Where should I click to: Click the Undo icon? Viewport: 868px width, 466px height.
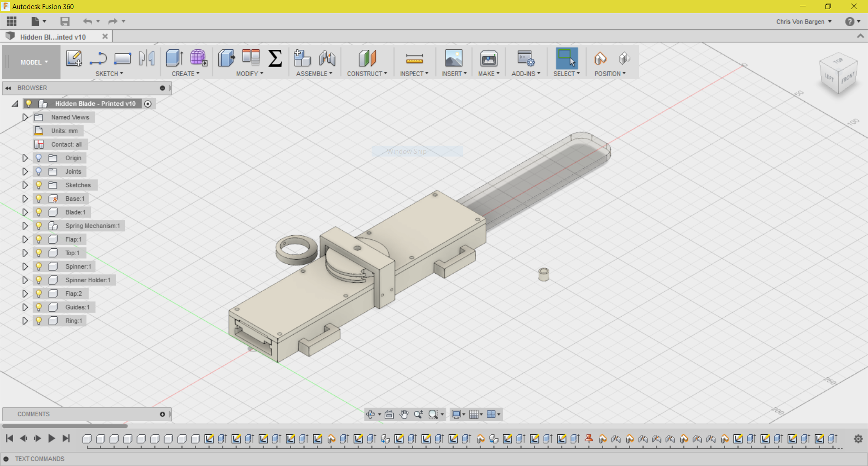[87, 21]
